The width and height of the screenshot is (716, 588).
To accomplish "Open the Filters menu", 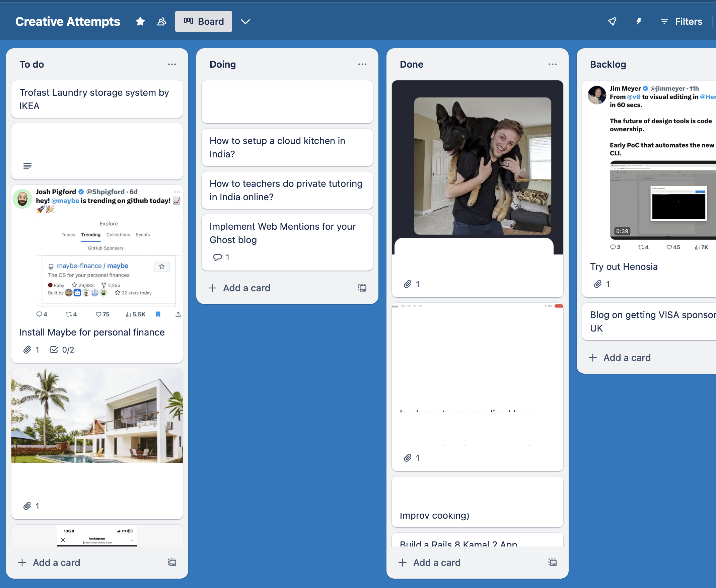I will point(682,22).
